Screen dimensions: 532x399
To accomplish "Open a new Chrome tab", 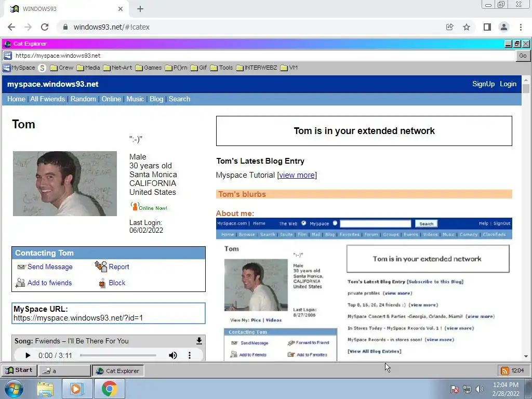I will [x=140, y=9].
